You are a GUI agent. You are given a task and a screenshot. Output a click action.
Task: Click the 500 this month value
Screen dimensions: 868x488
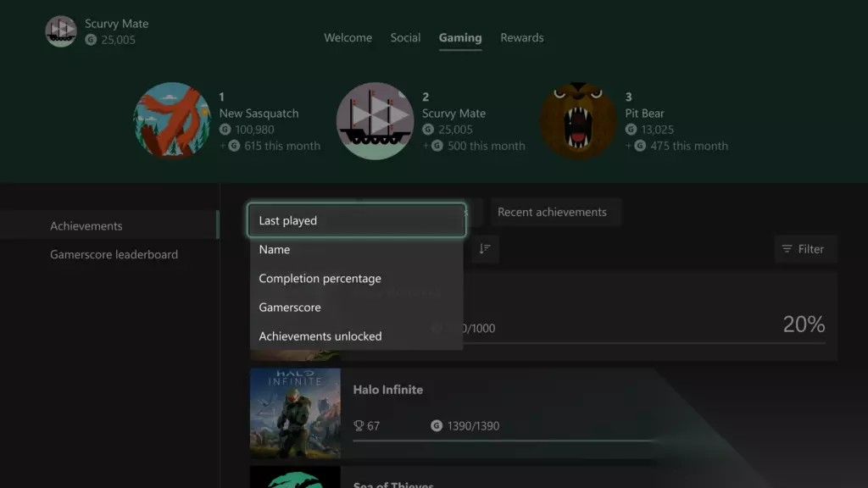pos(486,146)
